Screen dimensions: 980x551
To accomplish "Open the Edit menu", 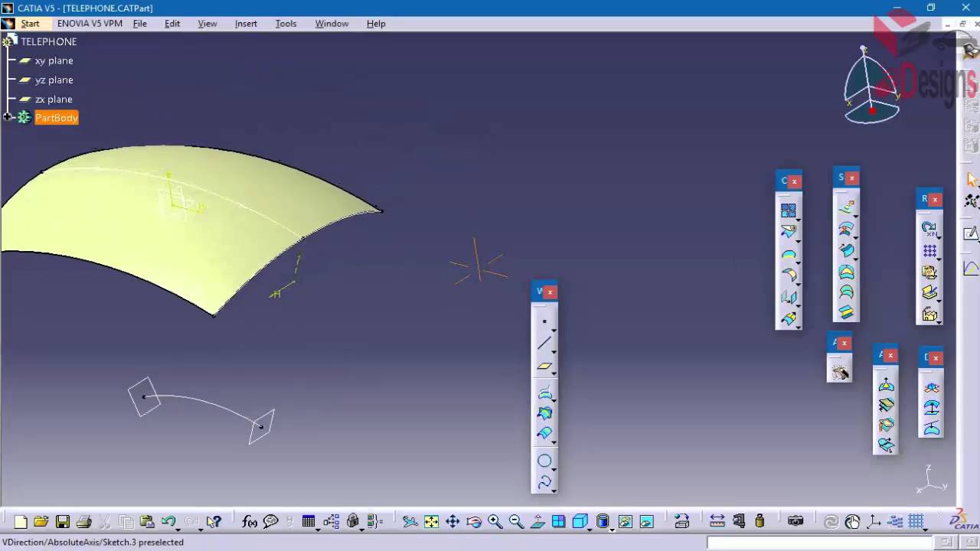I will point(172,24).
